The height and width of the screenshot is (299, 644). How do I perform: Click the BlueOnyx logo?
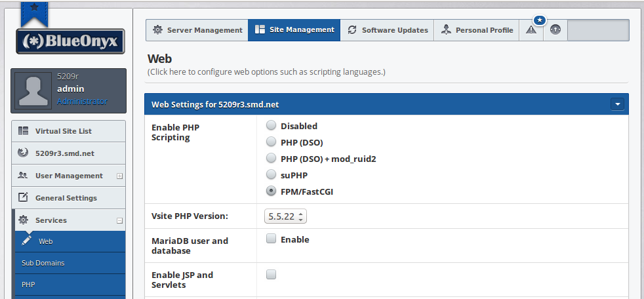click(70, 41)
